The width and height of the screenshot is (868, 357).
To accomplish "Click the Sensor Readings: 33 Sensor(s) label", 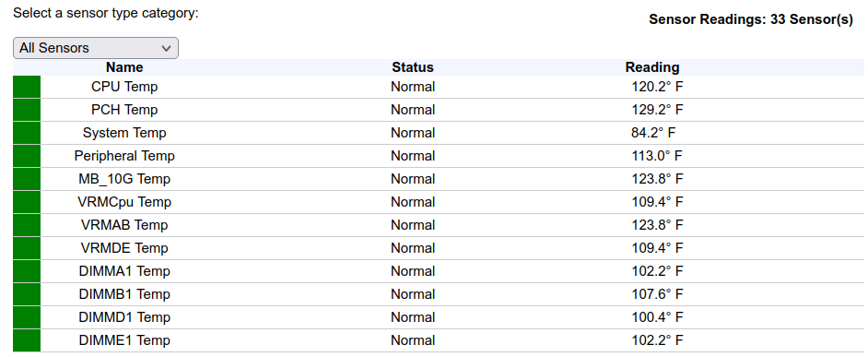I will pyautogui.click(x=751, y=20).
